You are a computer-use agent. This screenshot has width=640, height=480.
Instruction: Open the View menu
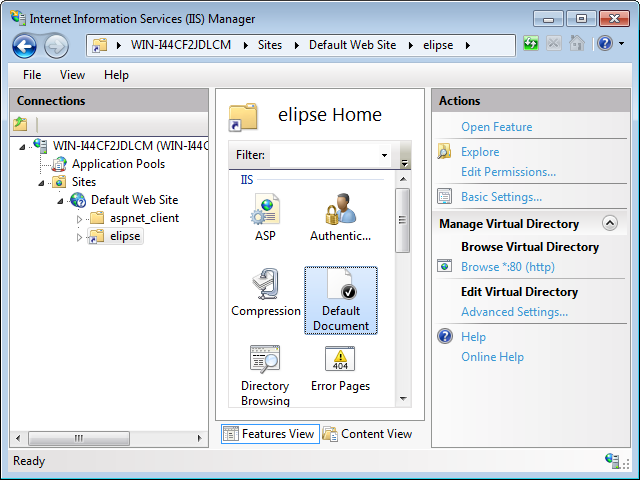click(x=72, y=75)
